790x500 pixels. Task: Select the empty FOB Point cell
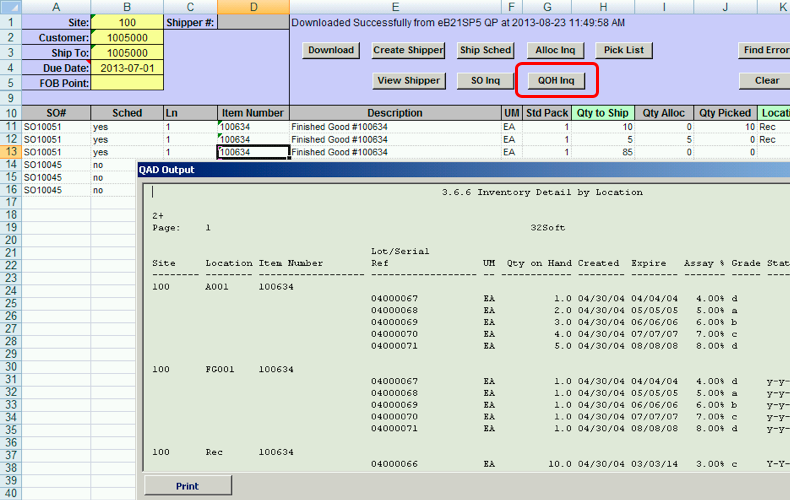127,82
